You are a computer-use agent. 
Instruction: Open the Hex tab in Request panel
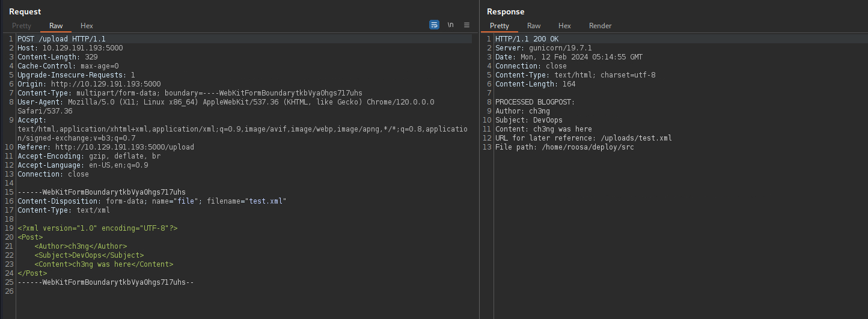coord(87,26)
